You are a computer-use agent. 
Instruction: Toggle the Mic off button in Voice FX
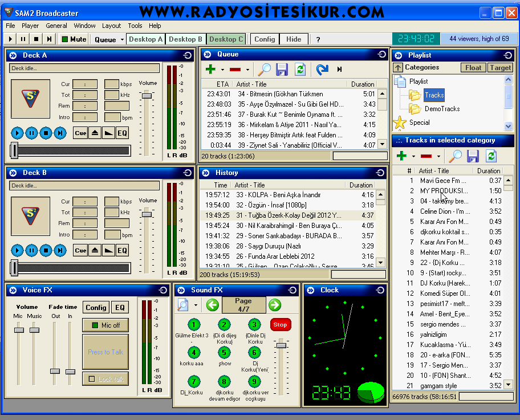pos(105,325)
